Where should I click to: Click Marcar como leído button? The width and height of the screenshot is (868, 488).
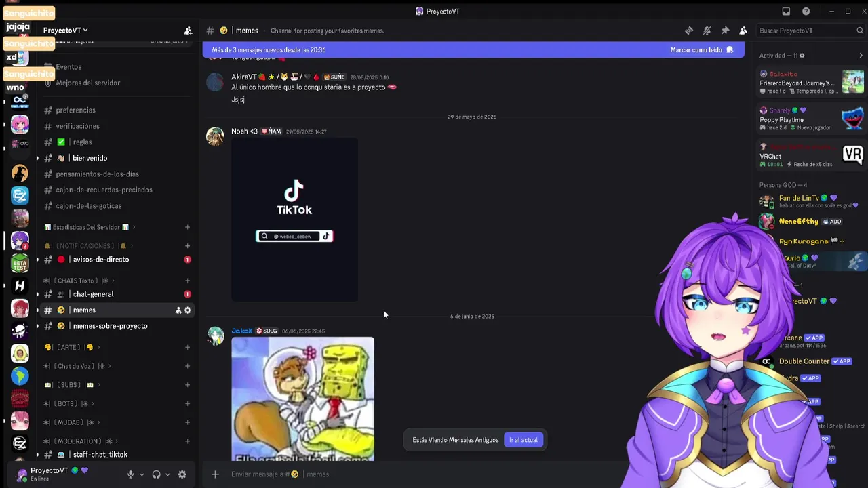tap(702, 49)
